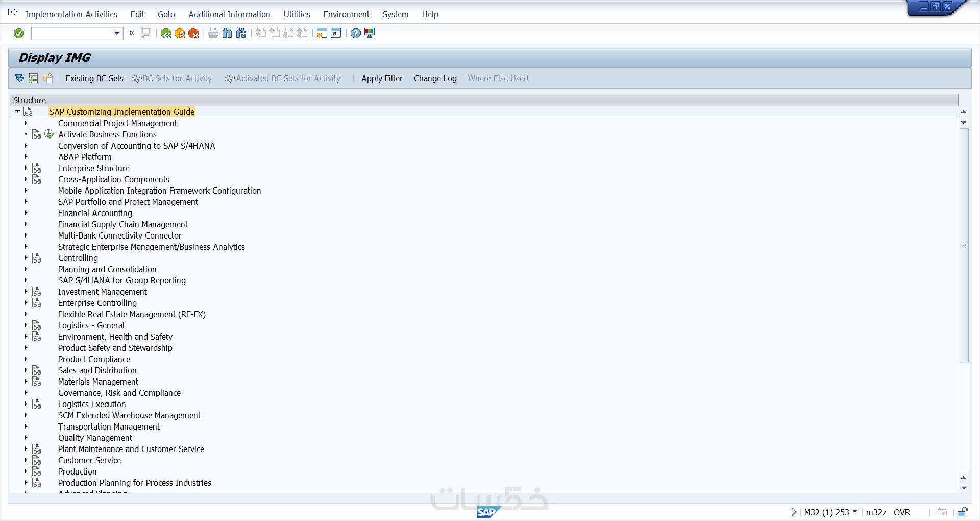The height and width of the screenshot is (521, 980).
Task: Select the Transportation Management tree row
Action: click(x=109, y=427)
